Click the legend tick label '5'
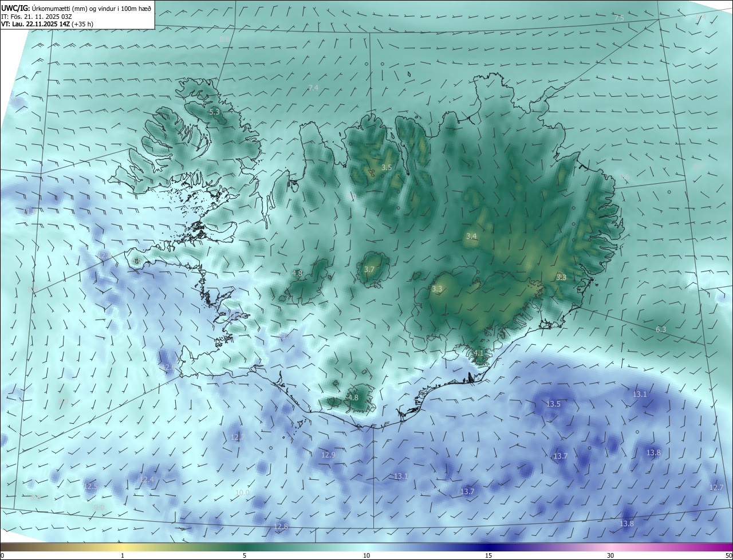This screenshot has height=560, width=733. tap(245, 555)
